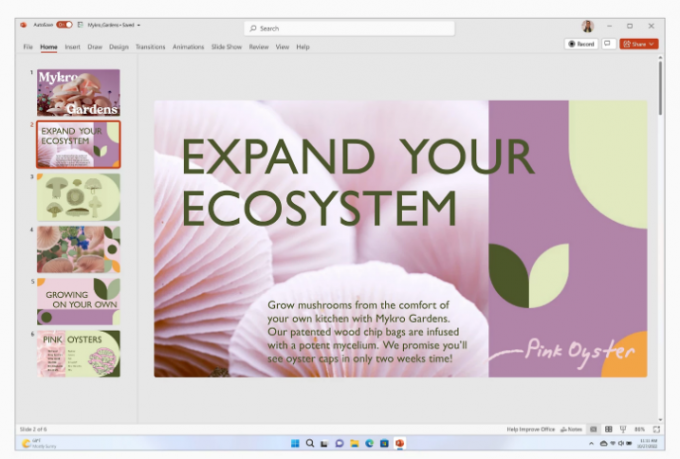Viewport: 680px width, 459px height.
Task: Click the Record button
Action: pos(581,44)
